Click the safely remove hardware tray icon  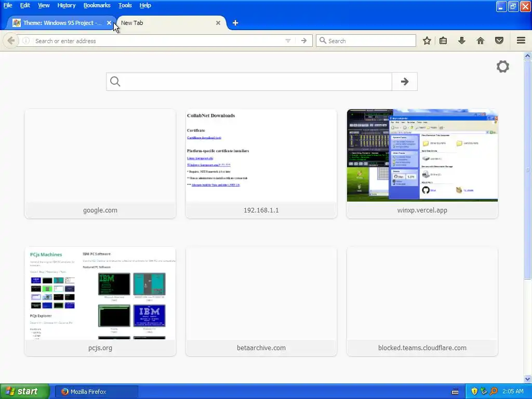(484, 392)
